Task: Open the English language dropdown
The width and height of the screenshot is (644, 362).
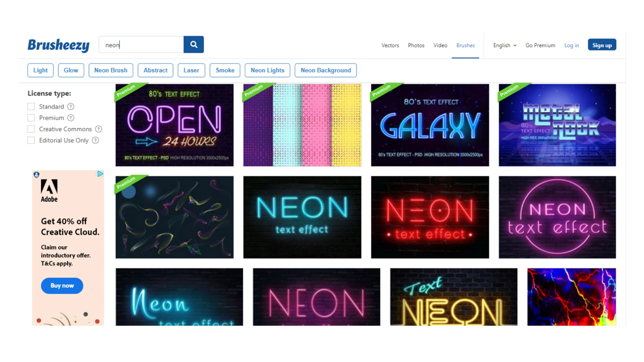Action: tap(505, 45)
